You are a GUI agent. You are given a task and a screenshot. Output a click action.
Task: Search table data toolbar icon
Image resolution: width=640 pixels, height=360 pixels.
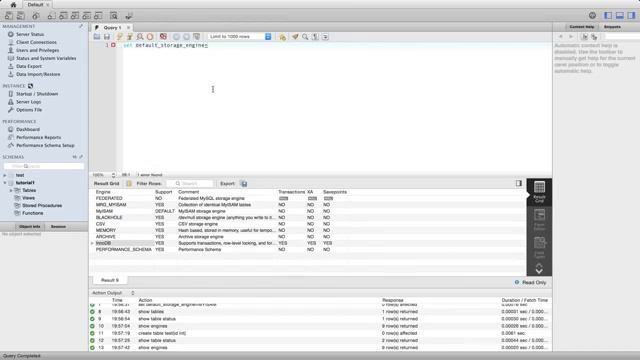pyautogui.click(x=114, y=16)
